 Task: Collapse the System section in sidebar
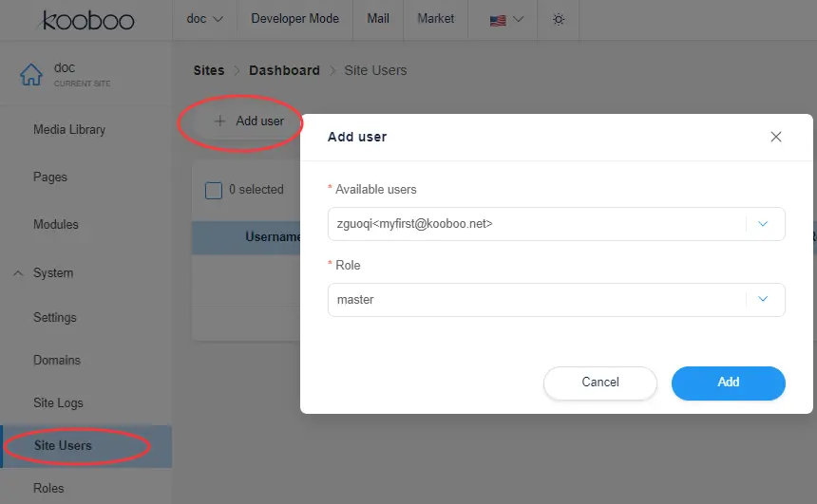pos(19,273)
